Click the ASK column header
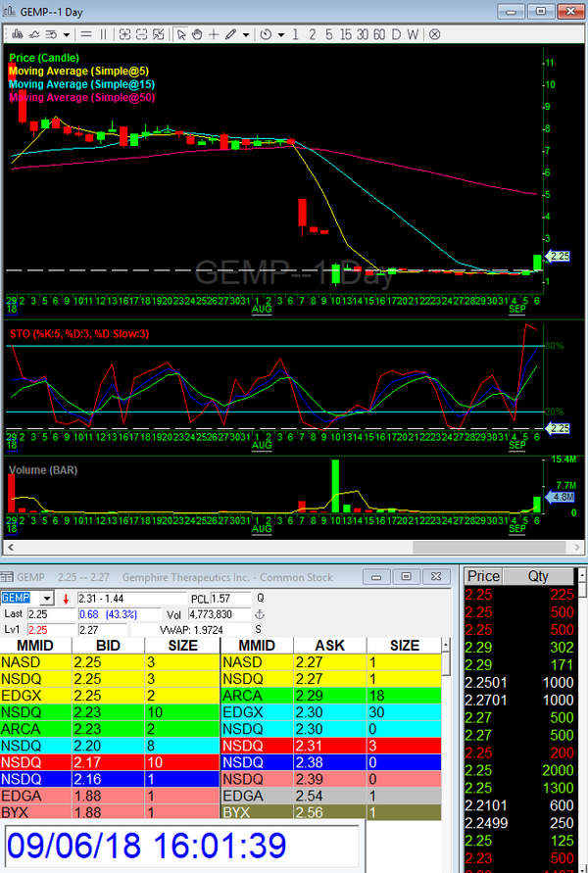The width and height of the screenshot is (588, 873). (331, 646)
